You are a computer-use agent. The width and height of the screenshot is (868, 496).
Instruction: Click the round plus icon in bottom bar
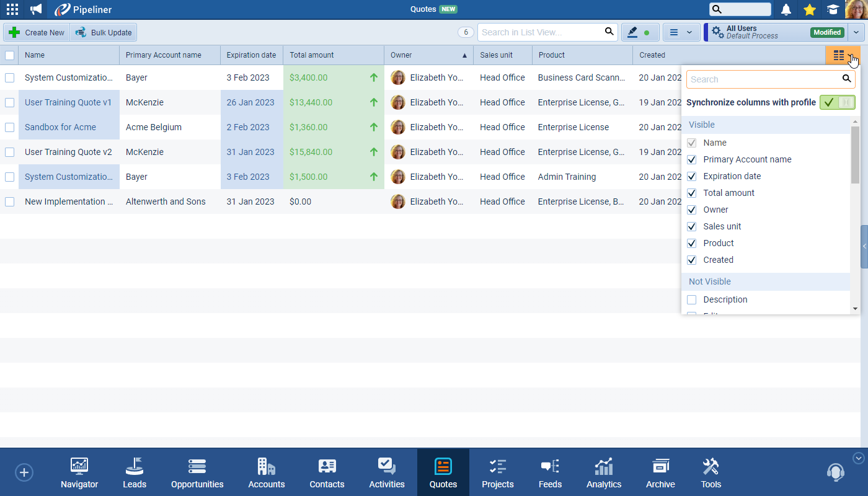24,472
